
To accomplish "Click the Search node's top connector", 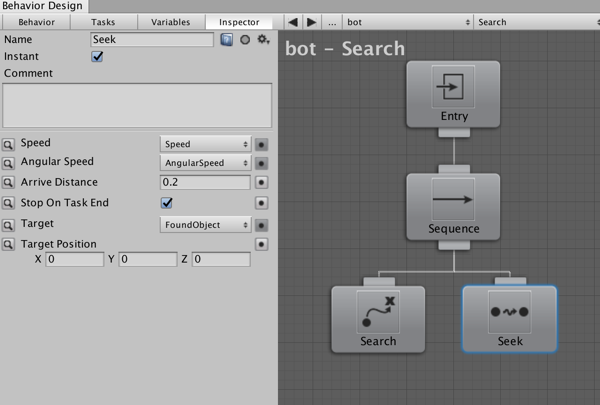I will (379, 282).
